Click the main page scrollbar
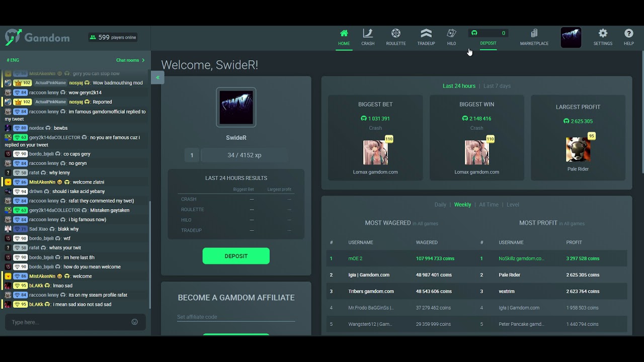Image resolution: width=644 pixels, height=362 pixels. (642, 113)
